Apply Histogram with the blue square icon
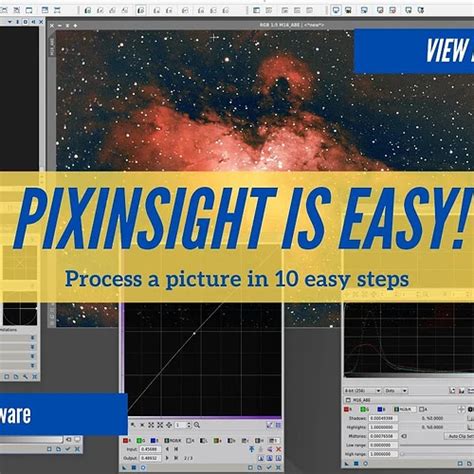Viewport: 474px width, 474px height. tap(356, 464)
